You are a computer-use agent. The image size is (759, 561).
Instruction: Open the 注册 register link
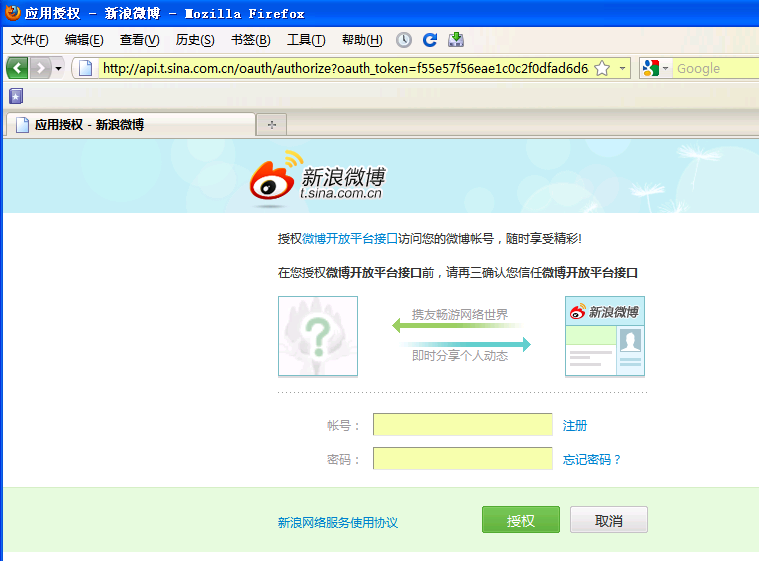575,425
